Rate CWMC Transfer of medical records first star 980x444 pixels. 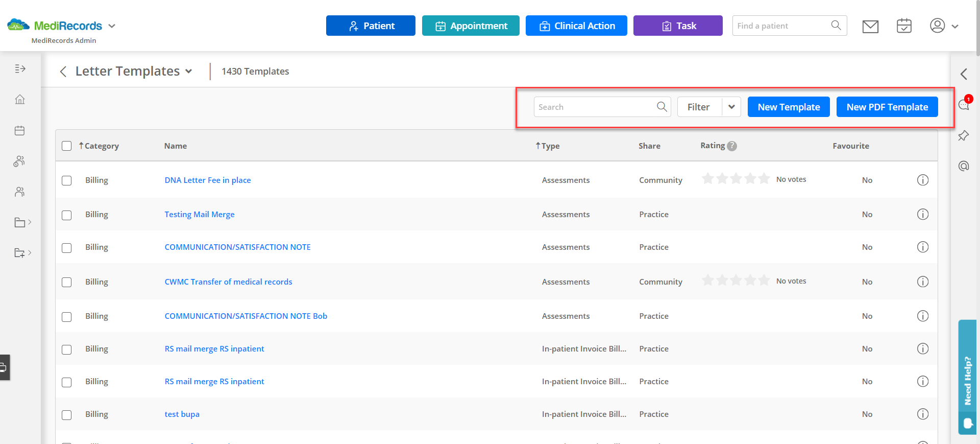click(707, 280)
